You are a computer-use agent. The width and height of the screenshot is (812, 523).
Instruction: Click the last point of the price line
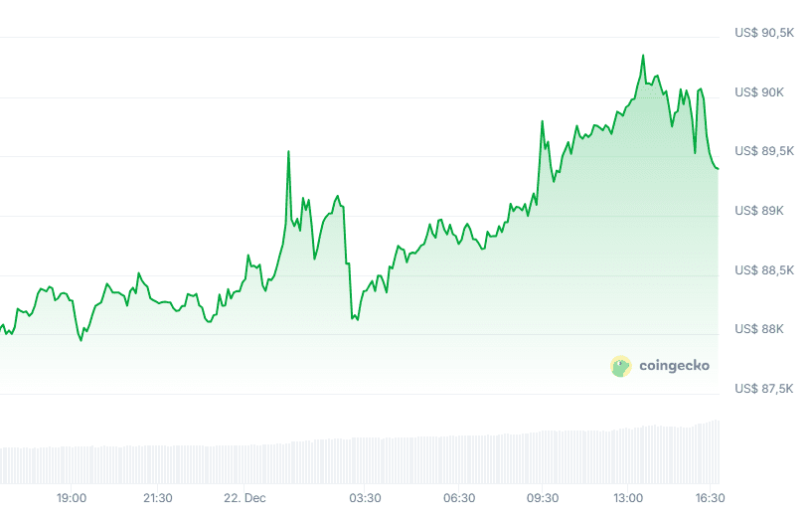[718, 168]
